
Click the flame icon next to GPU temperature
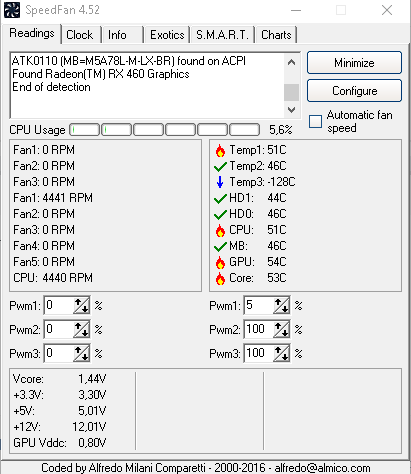click(x=220, y=263)
